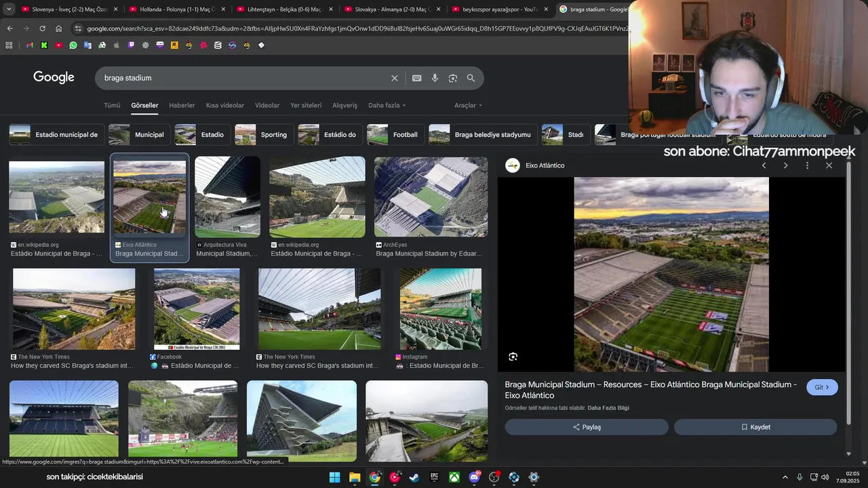Clear the Google search box text
Image resolution: width=868 pixels, height=488 pixels.
(x=395, y=78)
